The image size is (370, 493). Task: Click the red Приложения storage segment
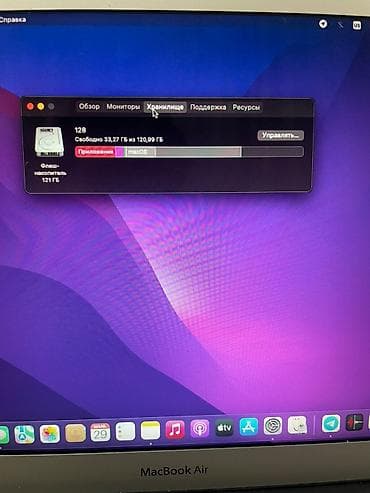pos(95,152)
